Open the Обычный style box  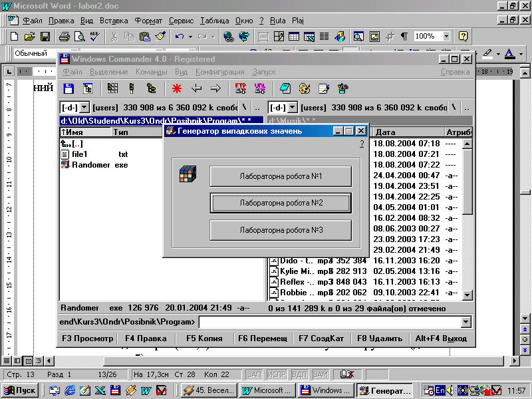[34, 53]
